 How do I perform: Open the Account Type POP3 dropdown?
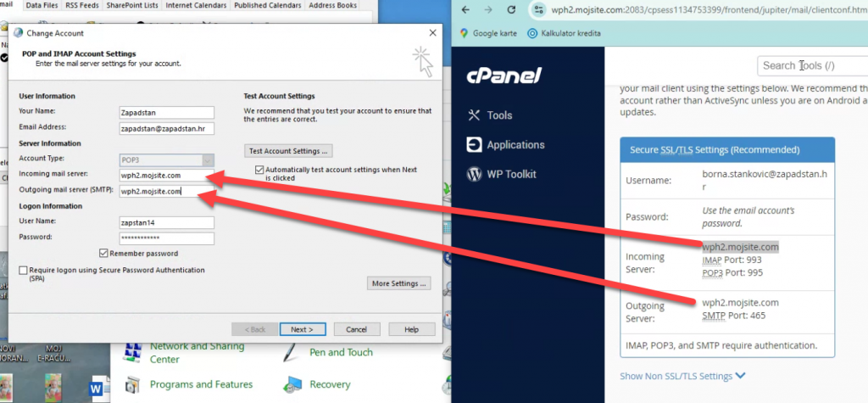(166, 160)
